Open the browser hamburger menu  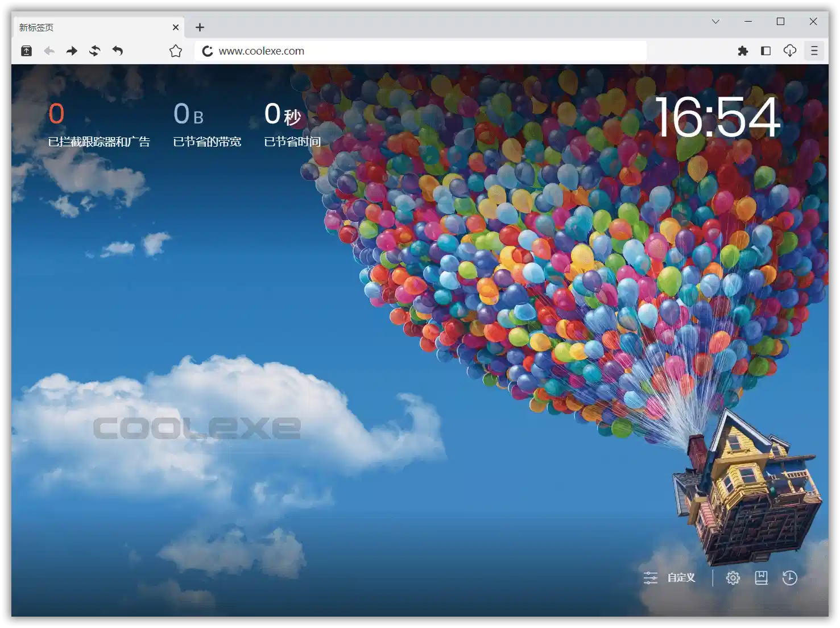tap(814, 51)
